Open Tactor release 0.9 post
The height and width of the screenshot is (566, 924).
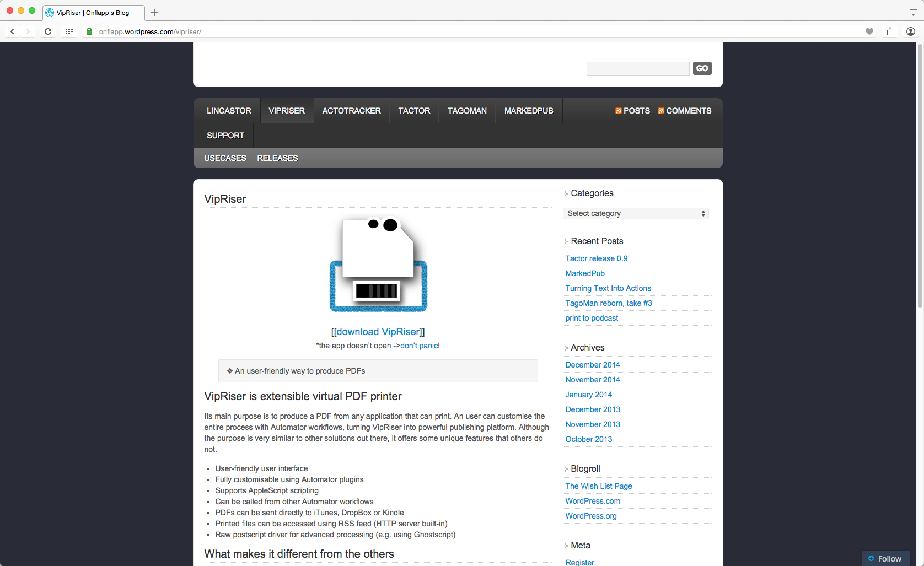596,258
